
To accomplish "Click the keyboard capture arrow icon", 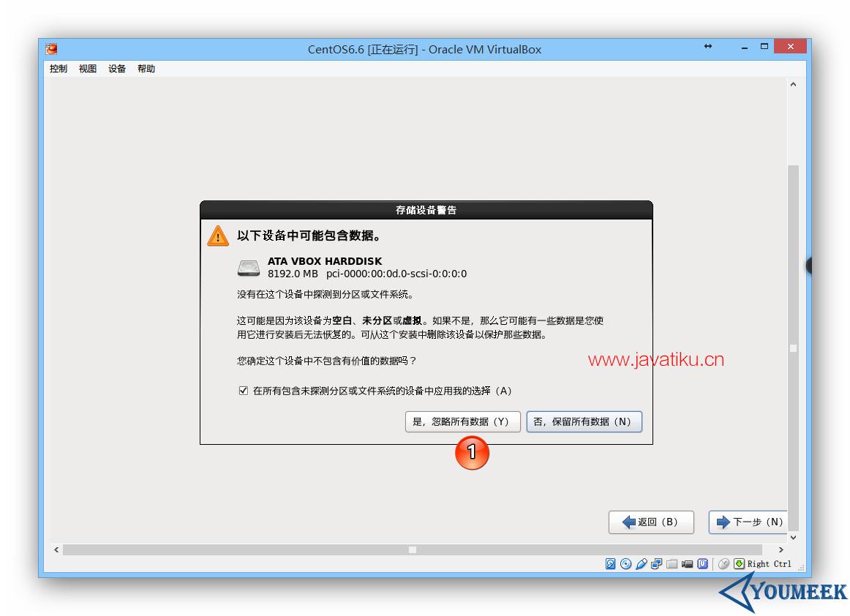I will pyautogui.click(x=739, y=564).
